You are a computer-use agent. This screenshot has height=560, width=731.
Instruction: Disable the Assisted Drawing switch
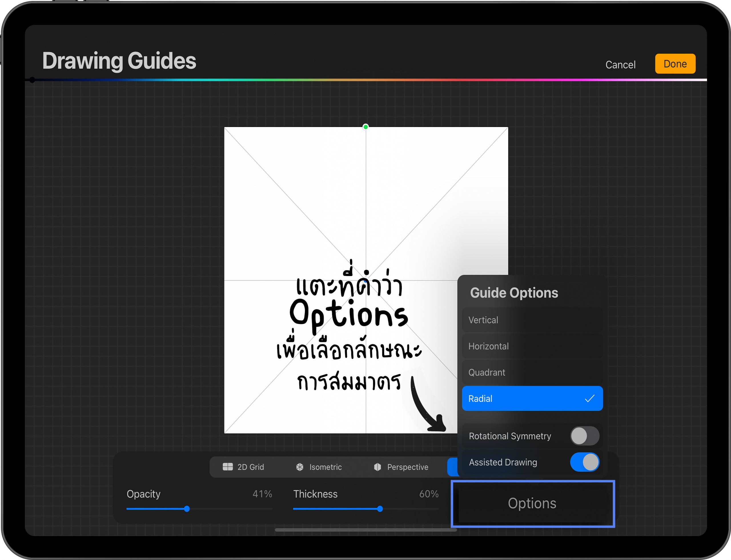[x=584, y=462]
